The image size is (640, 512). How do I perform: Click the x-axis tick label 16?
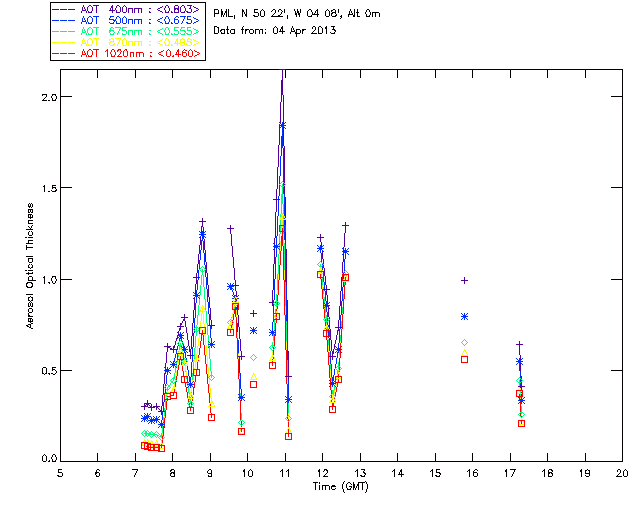coord(473,473)
